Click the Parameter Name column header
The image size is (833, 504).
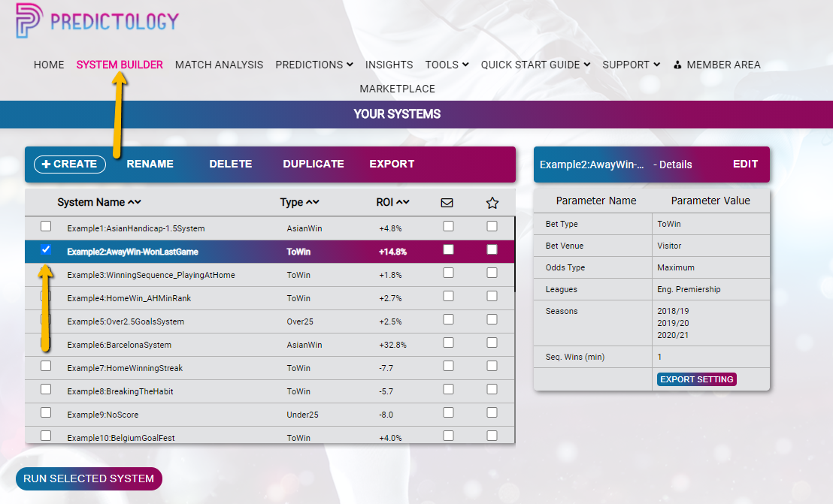pyautogui.click(x=596, y=201)
